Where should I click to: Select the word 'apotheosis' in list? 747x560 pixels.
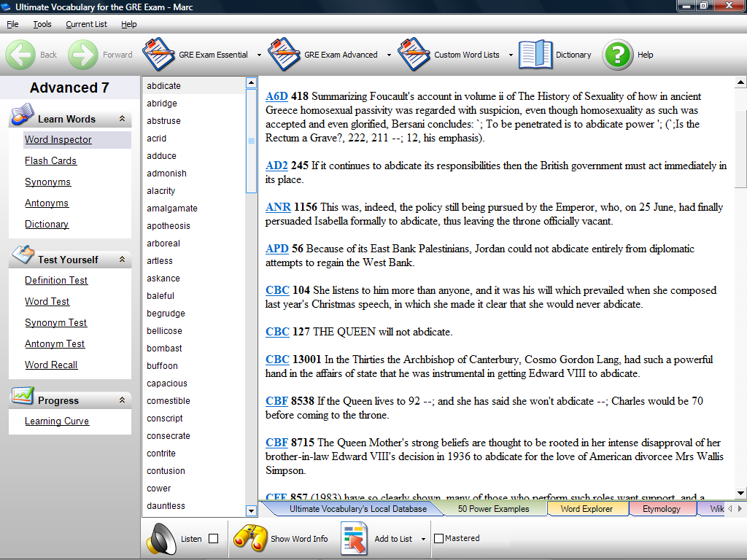169,226
